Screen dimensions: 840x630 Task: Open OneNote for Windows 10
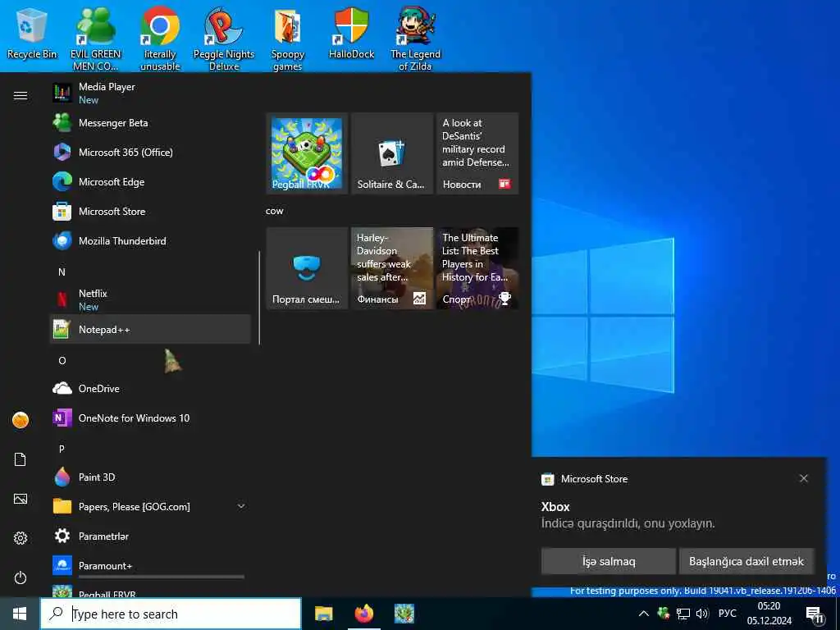pos(150,418)
